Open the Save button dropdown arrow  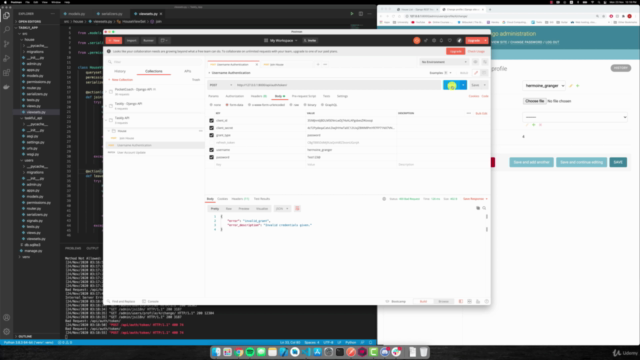(x=485, y=85)
